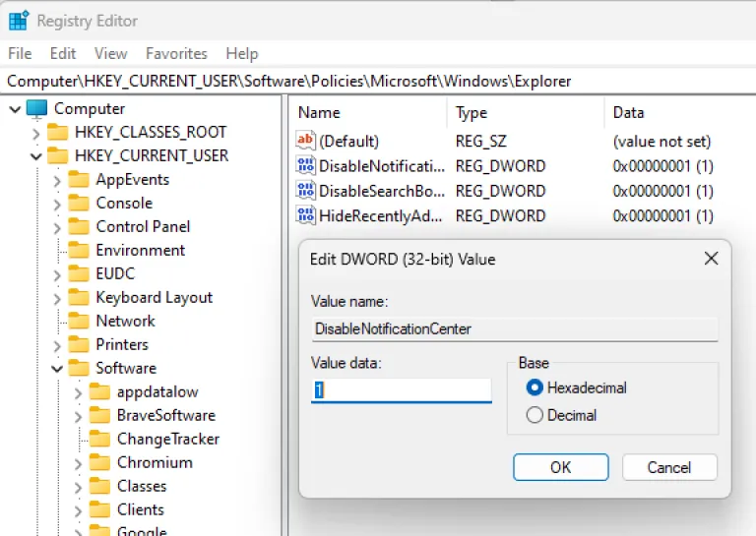This screenshot has width=756, height=536.
Task: Click the registry path address bar
Action: coord(378,81)
